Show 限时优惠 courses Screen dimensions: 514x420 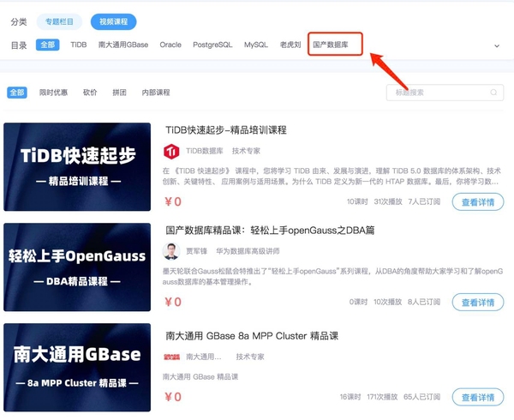pos(53,93)
